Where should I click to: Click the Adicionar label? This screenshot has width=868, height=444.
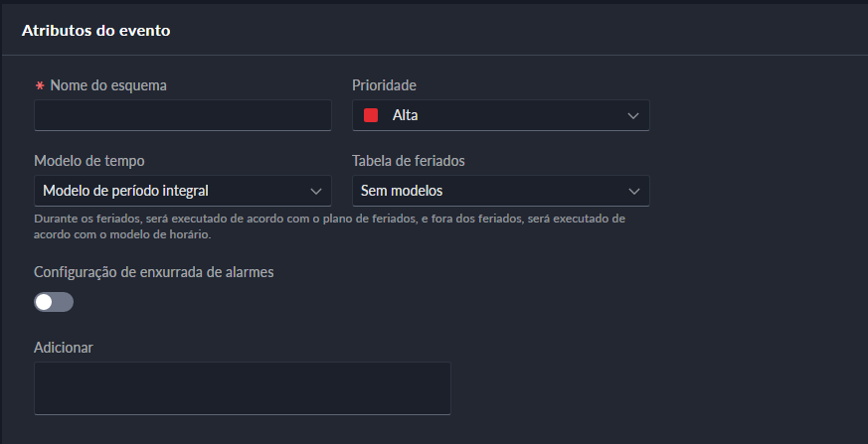point(64,347)
